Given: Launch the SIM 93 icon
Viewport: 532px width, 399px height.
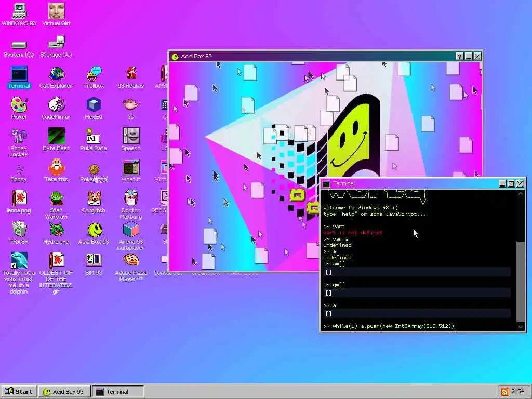Looking at the screenshot, I should click(x=94, y=264).
